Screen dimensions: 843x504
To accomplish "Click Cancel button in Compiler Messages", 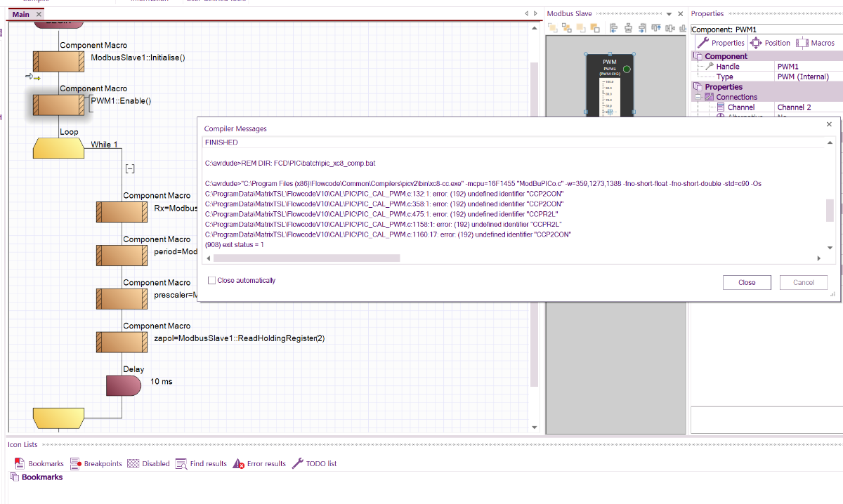I will pyautogui.click(x=804, y=282).
